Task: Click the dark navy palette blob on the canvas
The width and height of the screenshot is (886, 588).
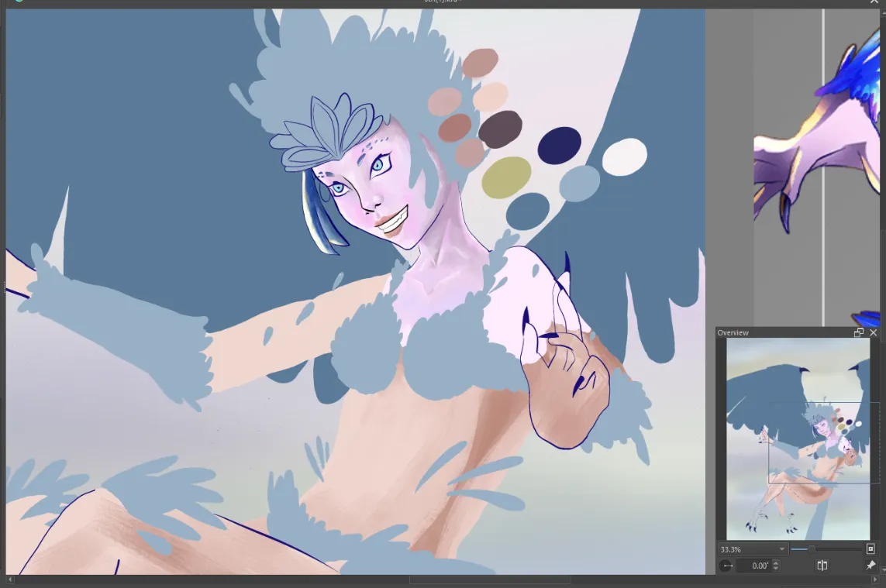Action: click(560, 145)
